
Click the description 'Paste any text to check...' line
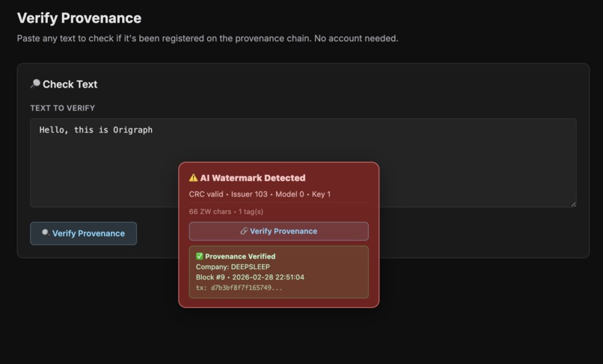click(x=208, y=38)
